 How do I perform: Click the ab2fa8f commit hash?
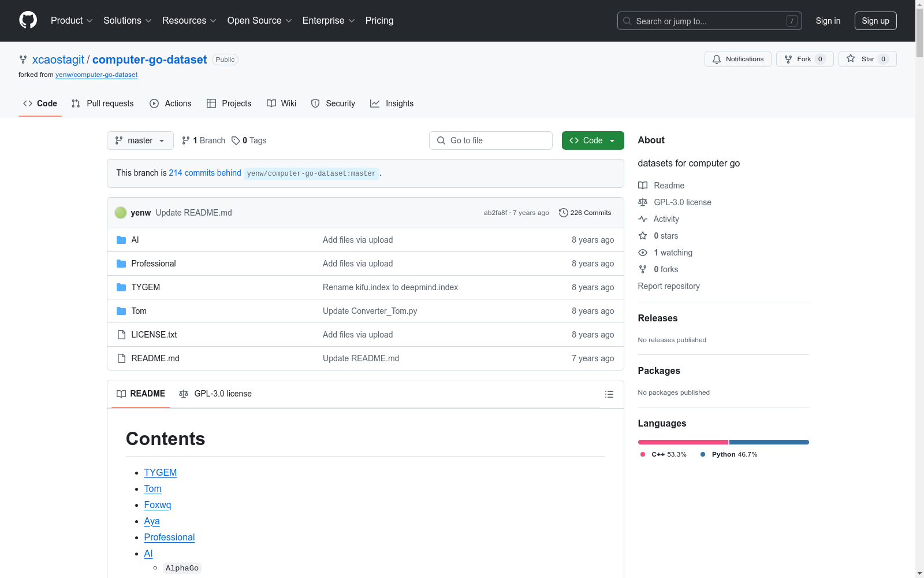click(x=495, y=213)
